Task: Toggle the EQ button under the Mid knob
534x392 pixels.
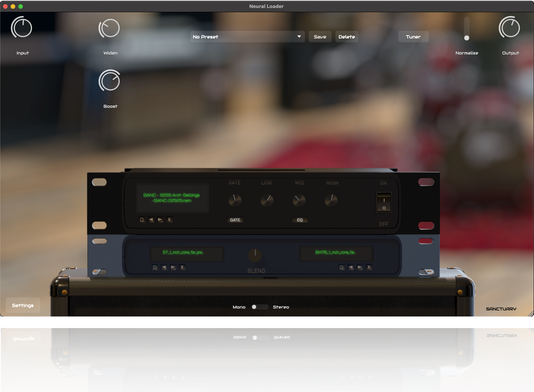Action: pyautogui.click(x=300, y=220)
